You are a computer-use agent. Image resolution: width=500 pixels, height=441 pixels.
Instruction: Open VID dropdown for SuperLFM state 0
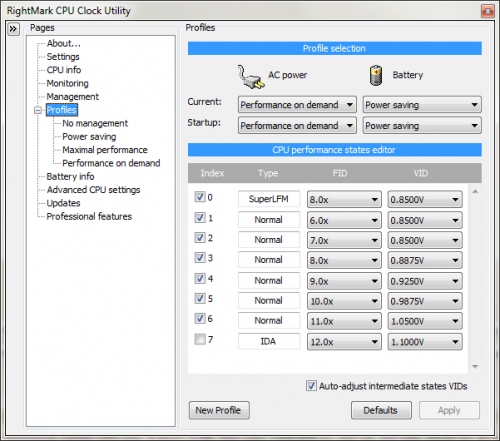(425, 199)
